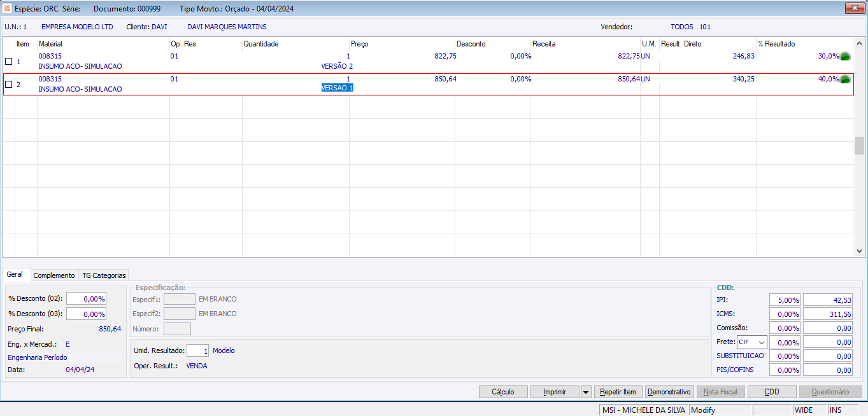
Task: Click the Cálculo button
Action: (x=503, y=392)
